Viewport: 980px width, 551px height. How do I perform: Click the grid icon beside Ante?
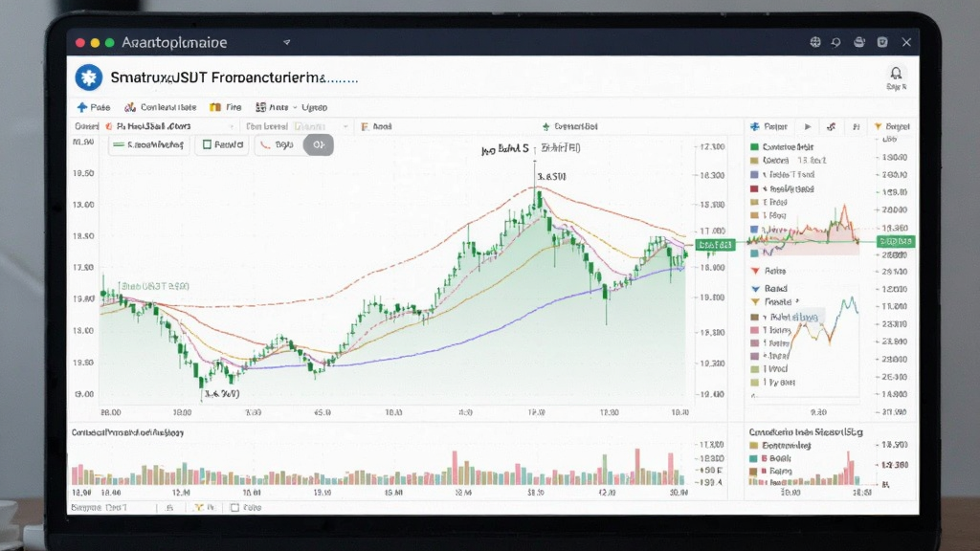tap(260, 107)
